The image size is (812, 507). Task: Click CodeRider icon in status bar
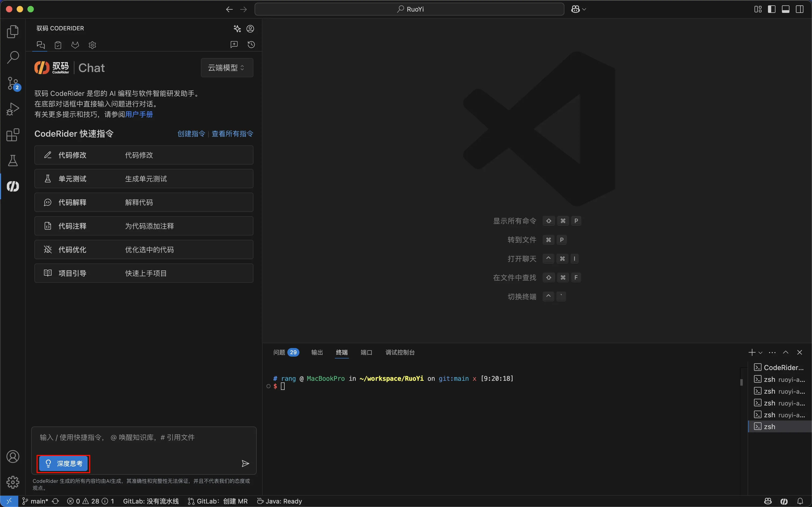coord(784,501)
